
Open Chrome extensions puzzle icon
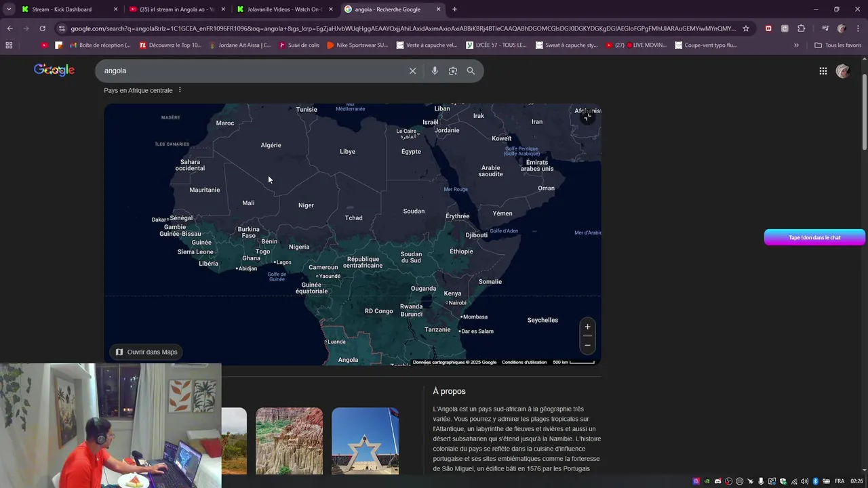802,28
